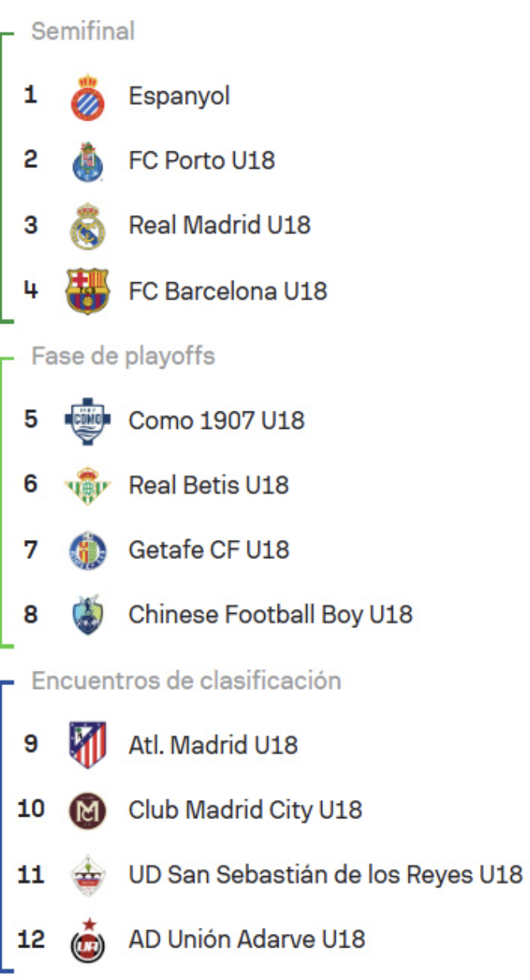Screen dimensions: 530x980
Task: Click the Espanyol club crest
Action: tap(87, 98)
